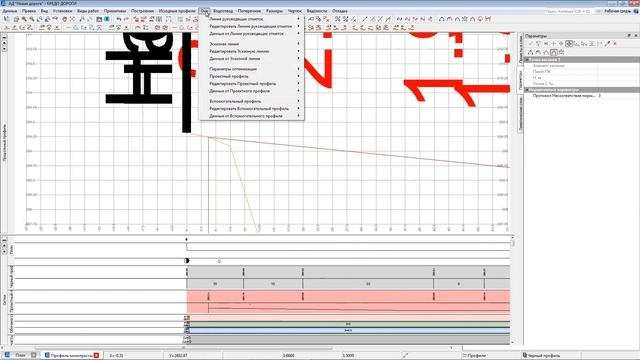
Task: Switch to the План tab at the bottom
Action: coord(20,356)
